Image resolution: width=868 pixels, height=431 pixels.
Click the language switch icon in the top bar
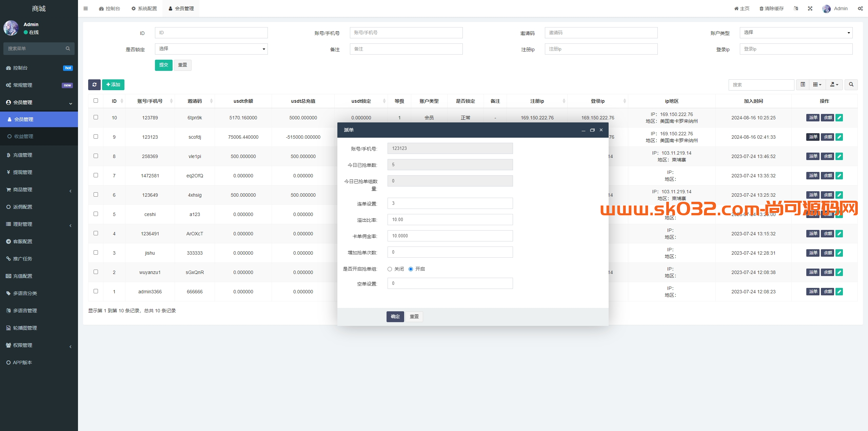[x=796, y=8]
